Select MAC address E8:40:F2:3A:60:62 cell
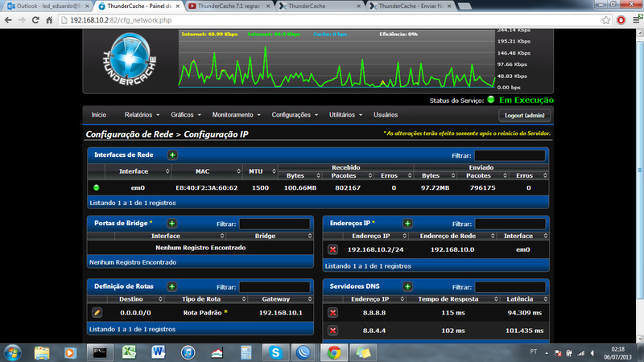 coord(207,187)
